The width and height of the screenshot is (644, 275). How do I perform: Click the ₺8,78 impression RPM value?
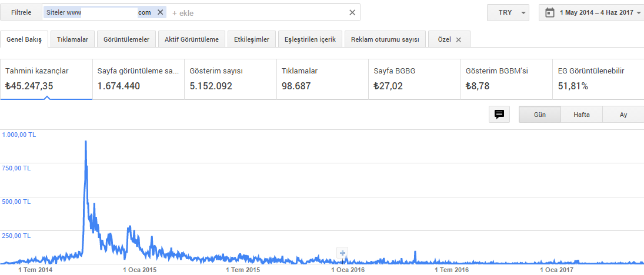click(x=478, y=86)
